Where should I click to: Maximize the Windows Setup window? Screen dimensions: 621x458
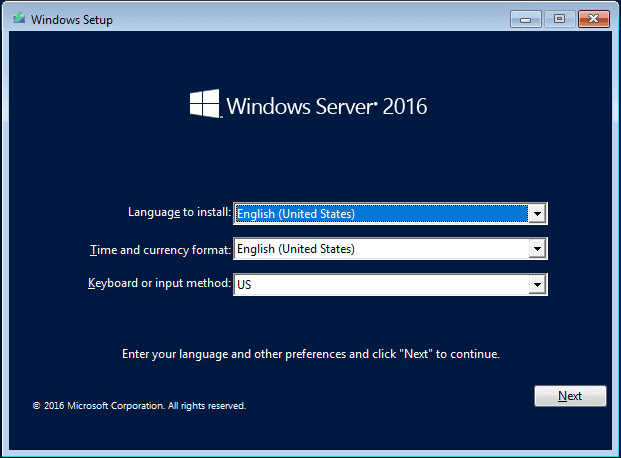tap(559, 19)
